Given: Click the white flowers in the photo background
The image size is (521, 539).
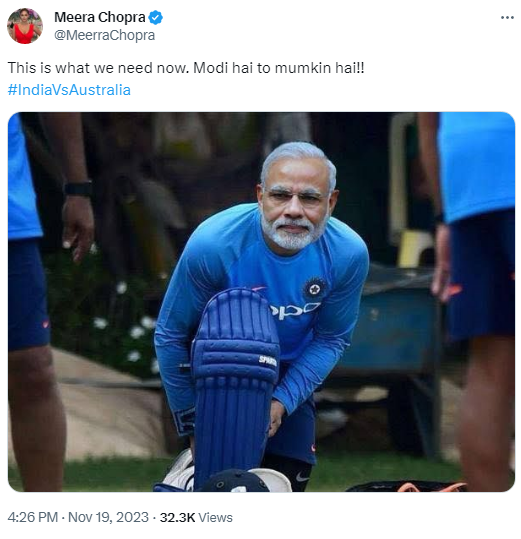Looking at the screenshot, I should coord(131,328).
